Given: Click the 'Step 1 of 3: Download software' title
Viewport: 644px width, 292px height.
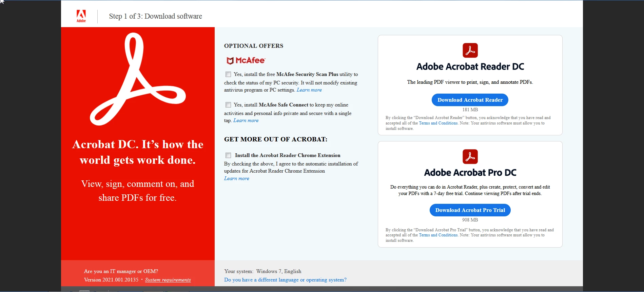Looking at the screenshot, I should pos(155,16).
